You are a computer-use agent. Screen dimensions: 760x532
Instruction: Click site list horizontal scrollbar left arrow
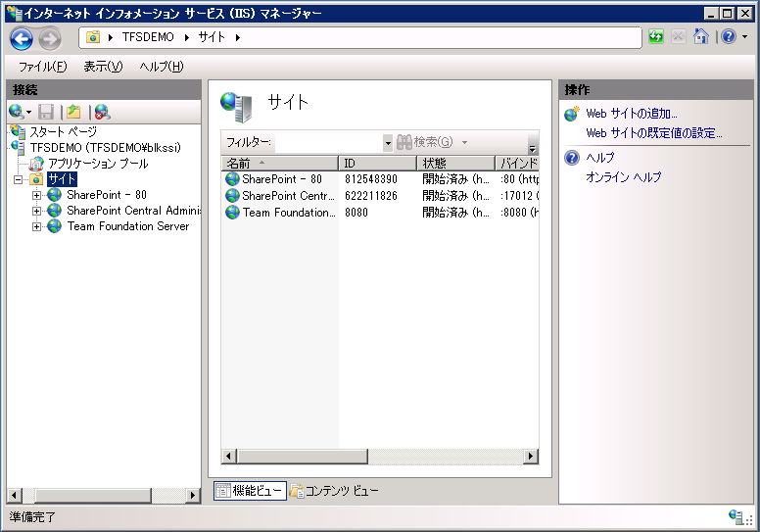[229, 456]
